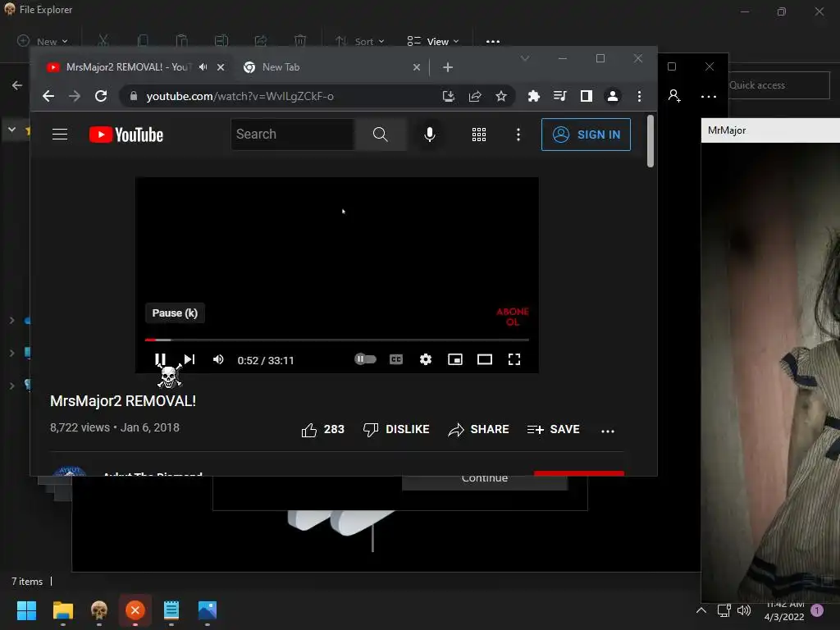The width and height of the screenshot is (840, 630).
Task: Open the Windows Start menu
Action: coord(26,610)
